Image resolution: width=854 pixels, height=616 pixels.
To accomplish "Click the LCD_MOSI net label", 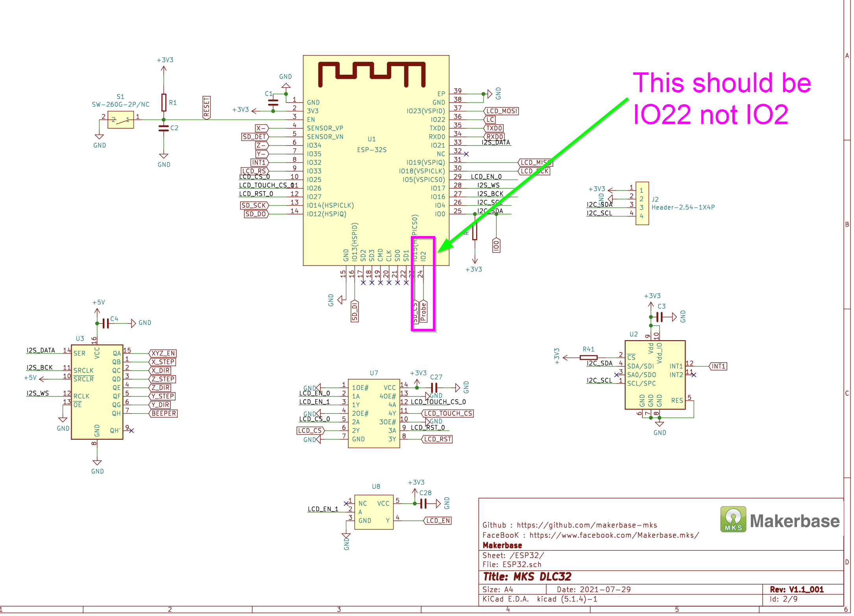I will [501, 111].
